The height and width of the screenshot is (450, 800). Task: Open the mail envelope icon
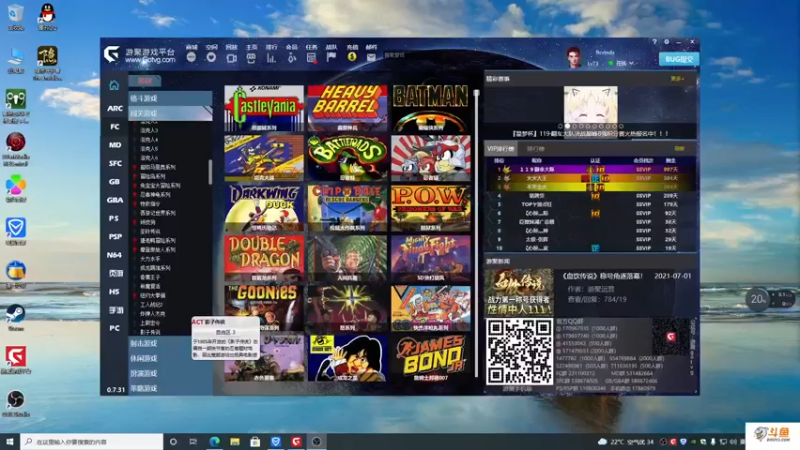pyautogui.click(x=371, y=58)
